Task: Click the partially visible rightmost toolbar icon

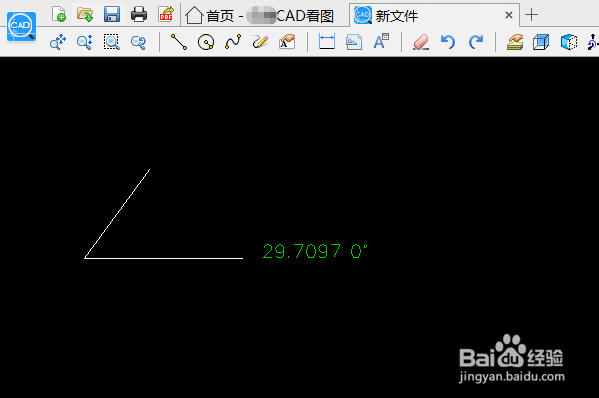Action: coord(593,42)
